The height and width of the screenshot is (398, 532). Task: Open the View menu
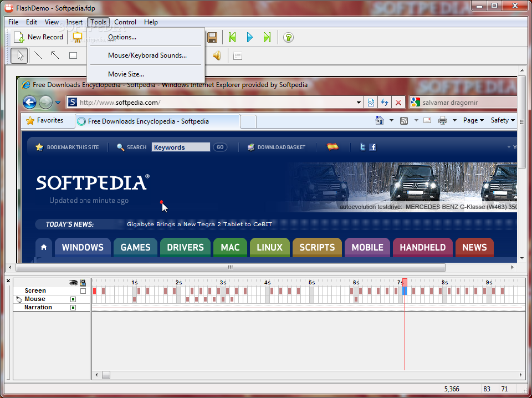tap(52, 22)
